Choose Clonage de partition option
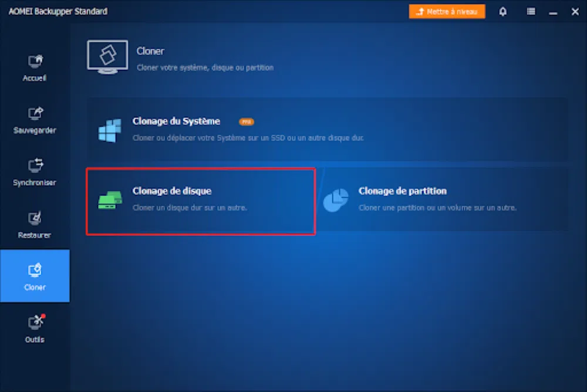Viewport: 587px width, 392px height. [x=443, y=200]
